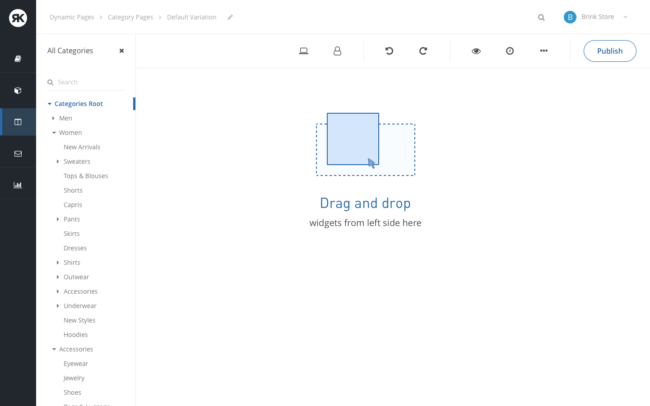This screenshot has width=650, height=406.
Task: Select New Arrivals in the category tree
Action: pyautogui.click(x=82, y=147)
